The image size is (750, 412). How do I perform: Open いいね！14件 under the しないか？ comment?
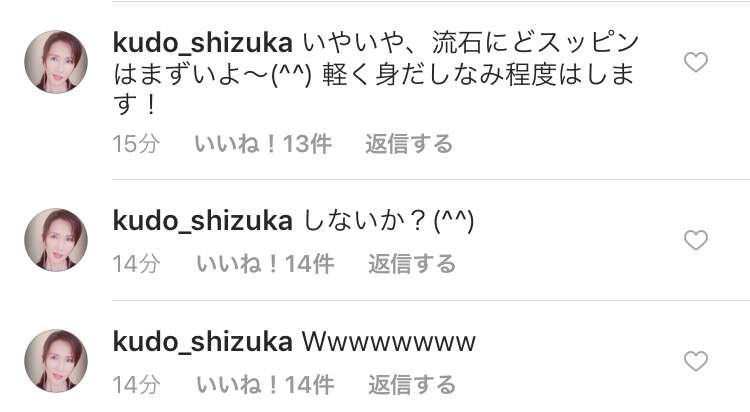pos(265,264)
